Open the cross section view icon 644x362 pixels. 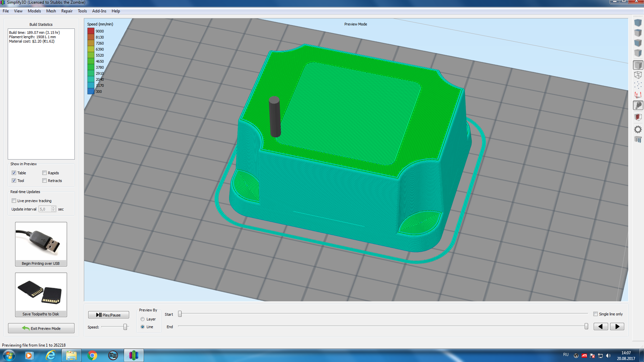click(638, 117)
